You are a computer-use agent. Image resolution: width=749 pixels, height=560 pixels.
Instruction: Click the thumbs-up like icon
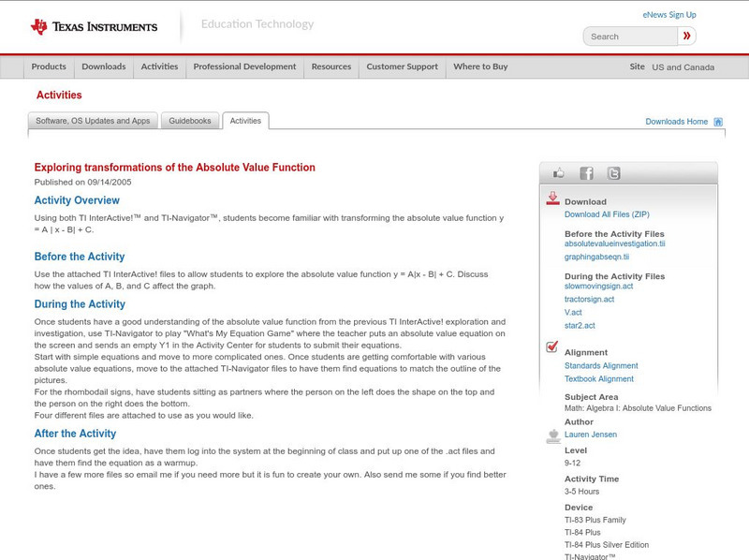pos(558,173)
